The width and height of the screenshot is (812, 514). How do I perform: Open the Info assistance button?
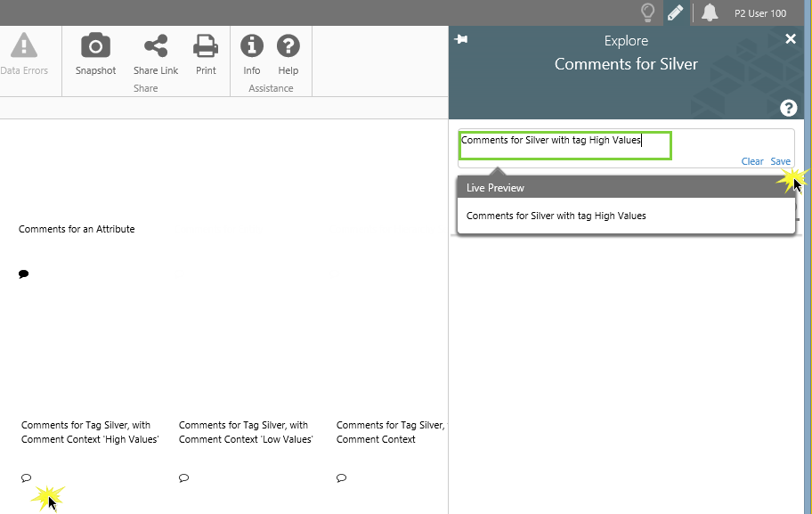click(x=252, y=46)
